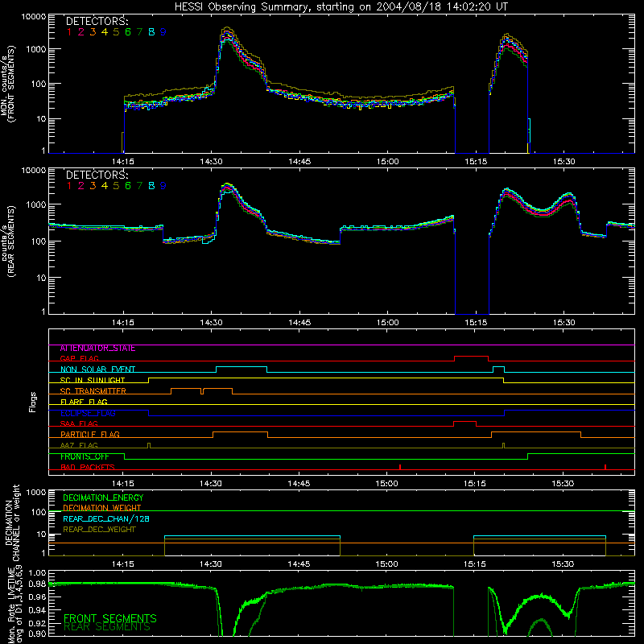The width and height of the screenshot is (644, 644).
Task: Click the GAP_FLAG label
Action: click(79, 358)
